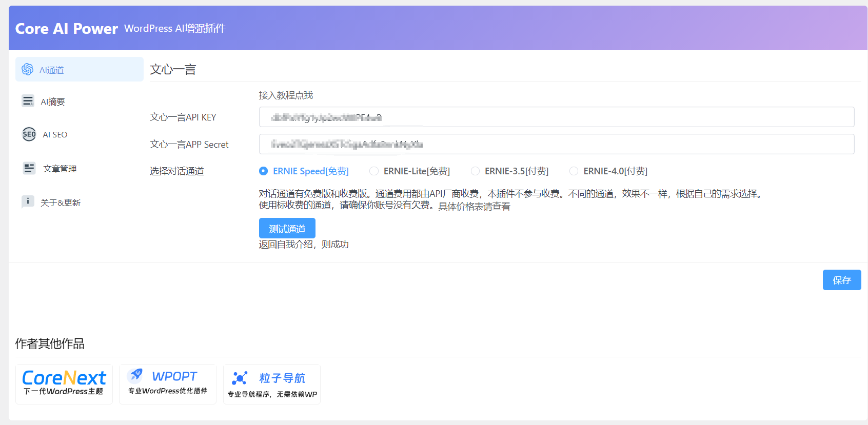
Task: Click the Core AI Power header title
Action: click(67, 29)
